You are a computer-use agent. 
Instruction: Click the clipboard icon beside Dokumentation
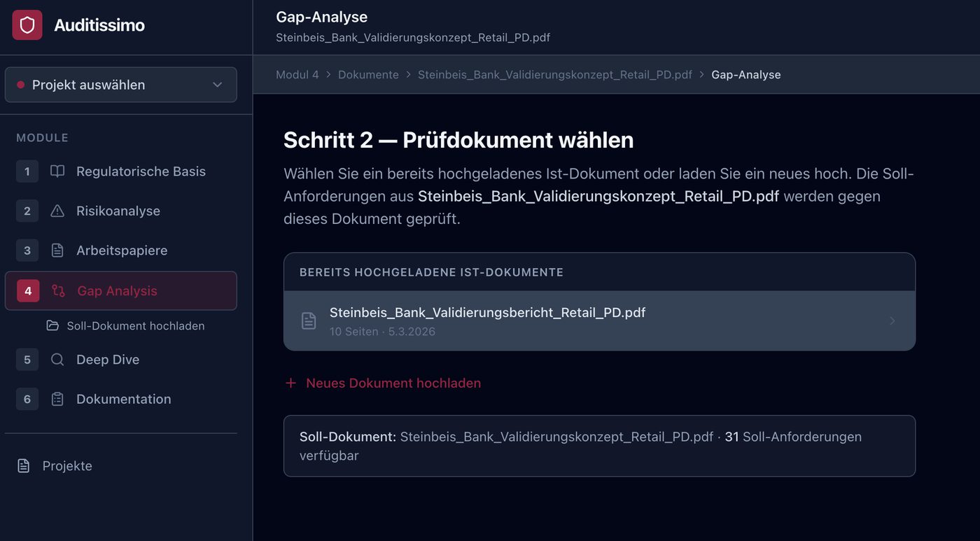coord(57,398)
